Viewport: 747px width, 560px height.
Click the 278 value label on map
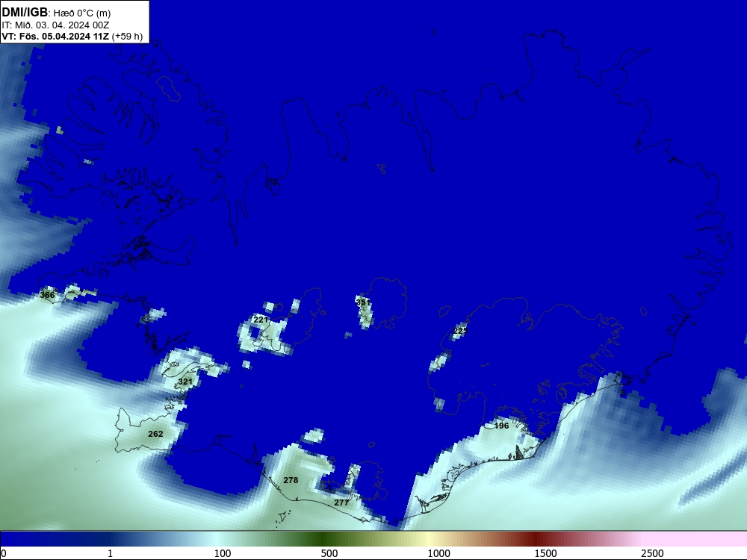pos(291,480)
